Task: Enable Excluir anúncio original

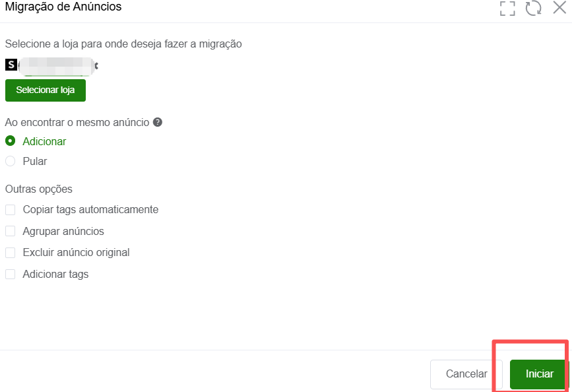Action: point(10,252)
